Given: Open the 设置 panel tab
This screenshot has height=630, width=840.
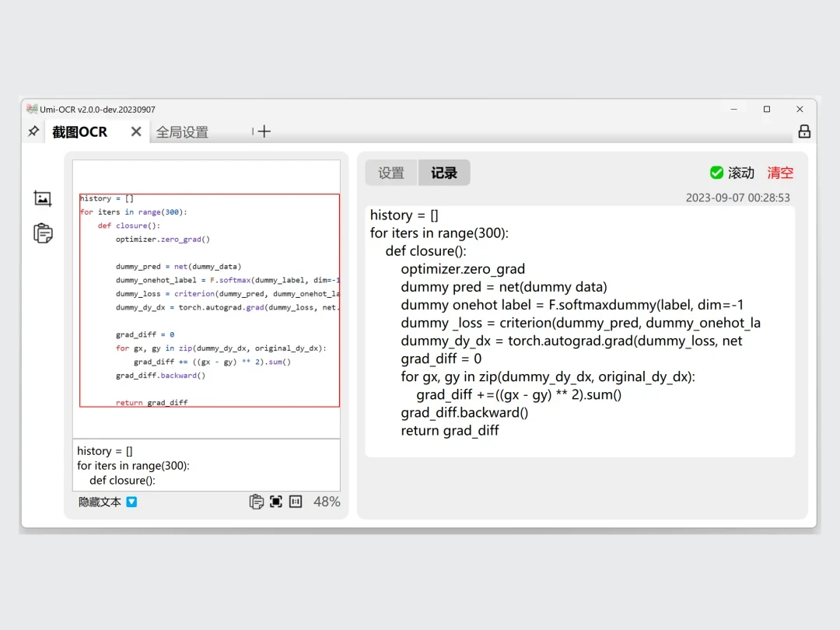Looking at the screenshot, I should point(391,173).
